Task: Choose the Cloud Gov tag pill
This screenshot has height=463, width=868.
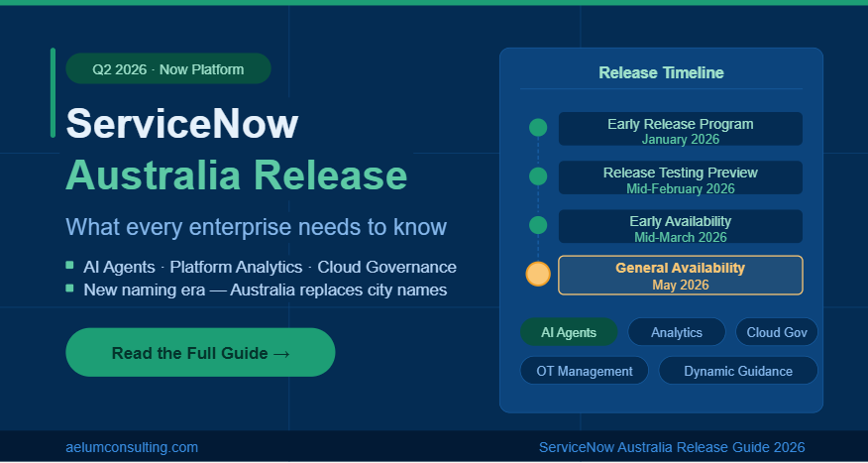Action: coord(777,332)
